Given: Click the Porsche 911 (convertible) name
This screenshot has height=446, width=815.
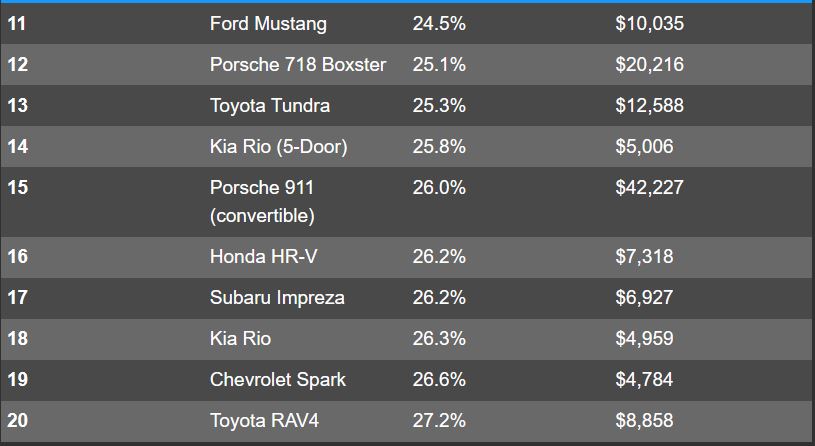Looking at the screenshot, I should pos(262,201).
